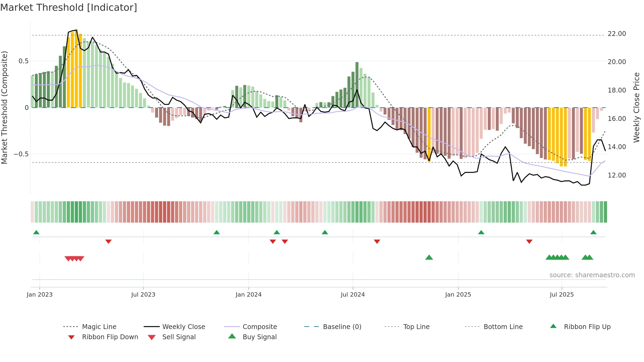
Task: Click the red Sell Signal legend triangle
Action: (x=152, y=337)
